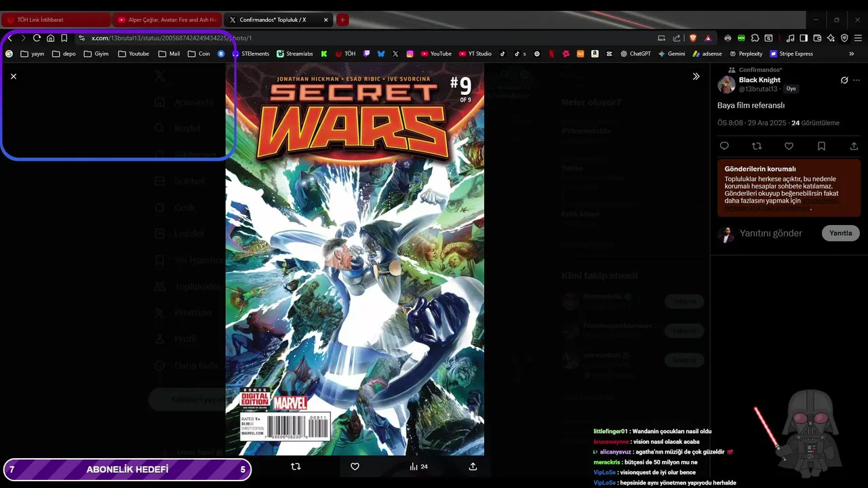This screenshot has height=488, width=868.
Task: Click the Secret Wars #9 cover image
Action: (355, 259)
